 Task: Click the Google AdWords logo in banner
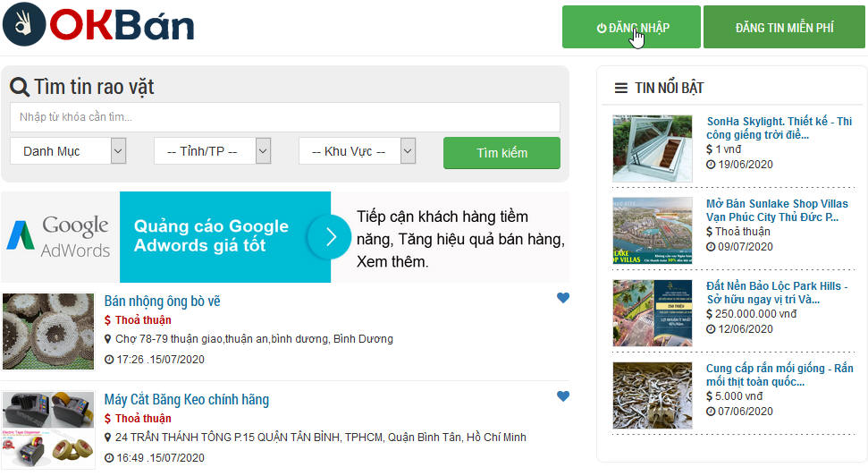[x=59, y=237]
